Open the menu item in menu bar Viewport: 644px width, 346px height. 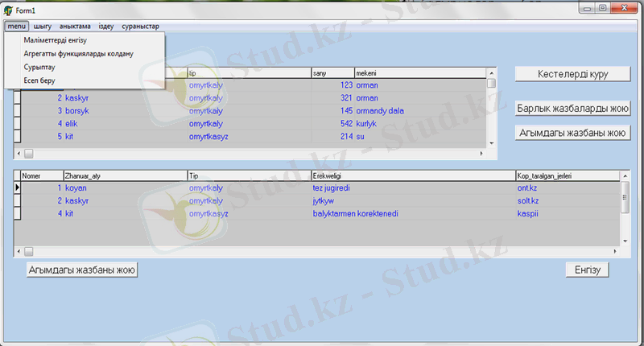click(x=16, y=26)
